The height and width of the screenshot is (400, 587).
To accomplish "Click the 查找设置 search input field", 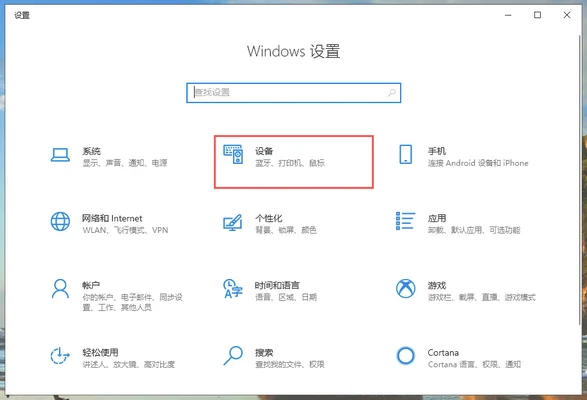I will [294, 93].
